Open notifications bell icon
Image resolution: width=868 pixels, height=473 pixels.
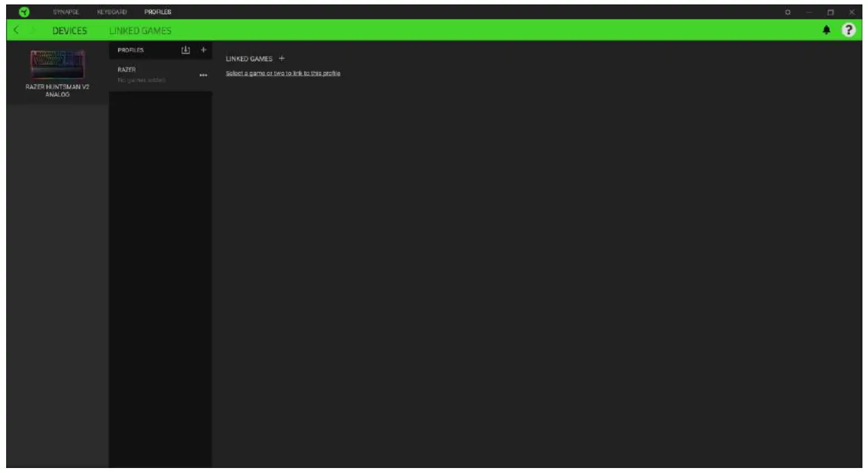[x=826, y=30]
